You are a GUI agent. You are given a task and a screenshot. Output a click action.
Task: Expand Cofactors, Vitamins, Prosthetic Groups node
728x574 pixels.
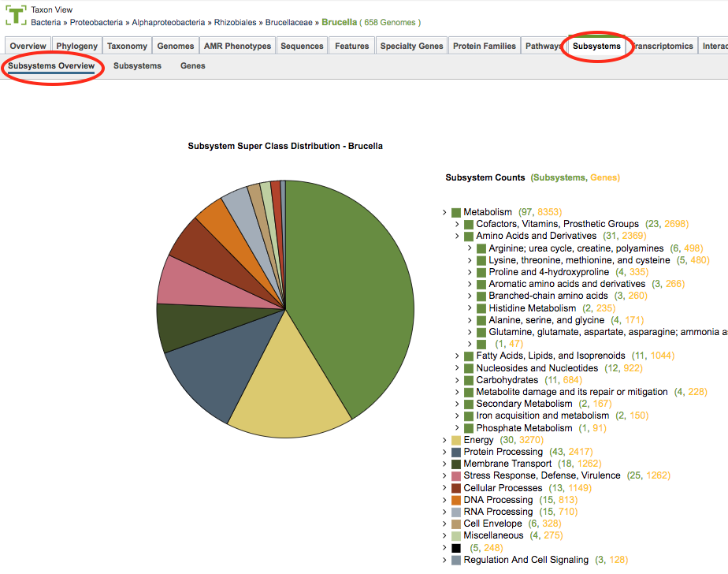tap(457, 225)
